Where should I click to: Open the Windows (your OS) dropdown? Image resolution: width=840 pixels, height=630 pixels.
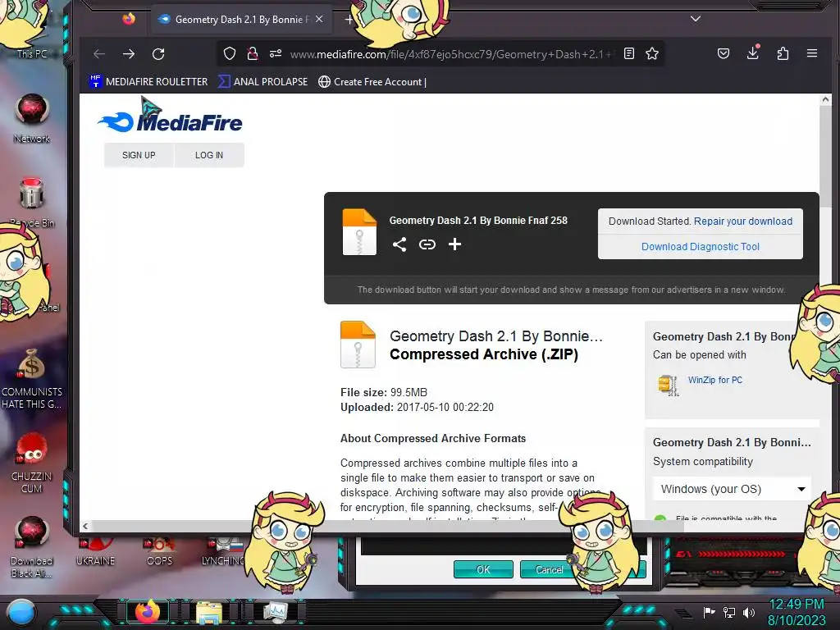click(x=732, y=489)
